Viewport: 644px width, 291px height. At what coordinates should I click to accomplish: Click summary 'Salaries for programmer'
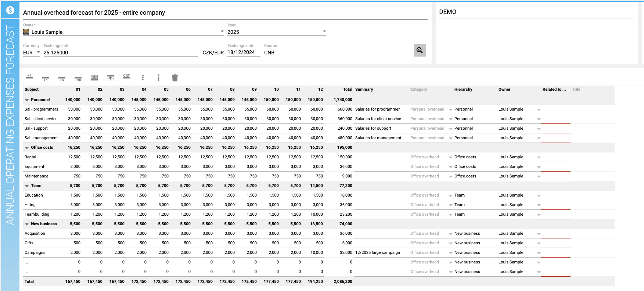(377, 109)
